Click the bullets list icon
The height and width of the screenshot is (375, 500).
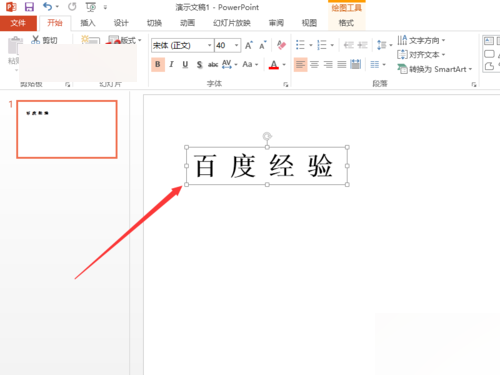click(x=300, y=45)
